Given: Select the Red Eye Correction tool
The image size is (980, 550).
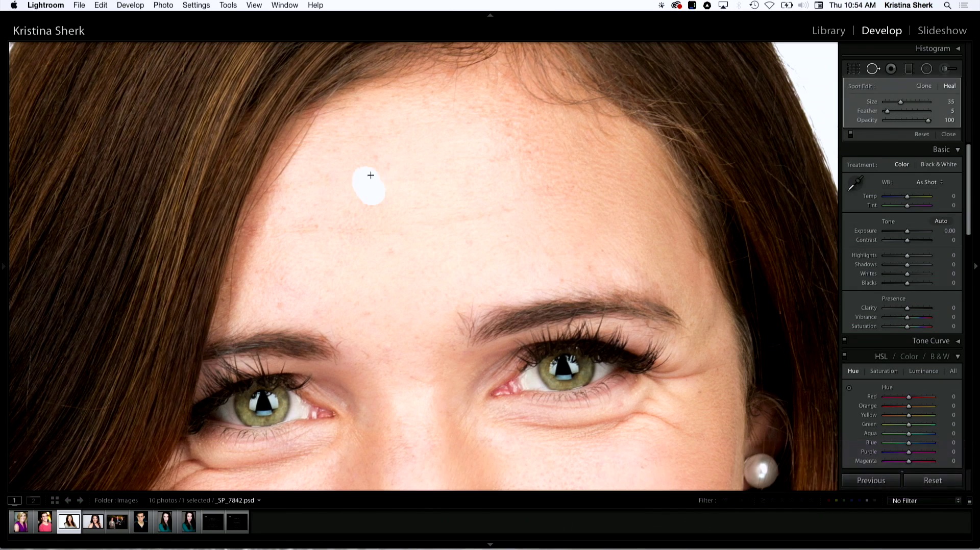Looking at the screenshot, I should click(891, 69).
